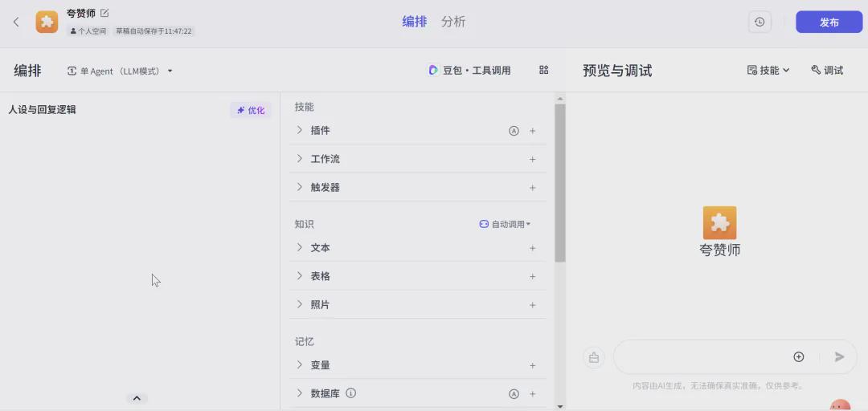868x411 pixels.
Task: Click the 人设与回复逻辑 heading
Action: 42,109
